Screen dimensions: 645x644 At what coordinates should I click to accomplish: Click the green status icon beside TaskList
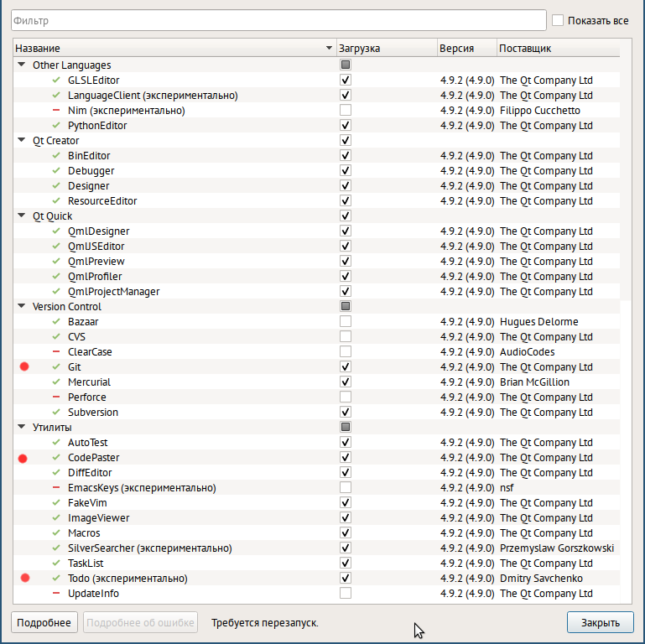56,563
